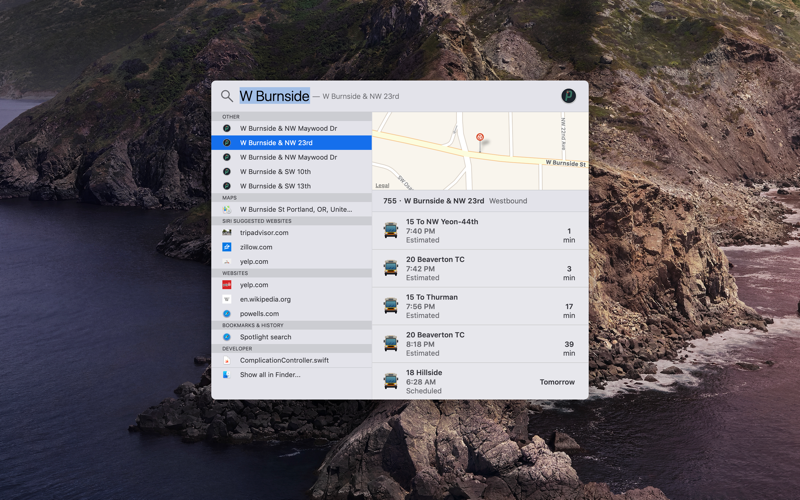This screenshot has width=800, height=500.
Task: Click the tripadvisor.com site icon
Action: 227,233
